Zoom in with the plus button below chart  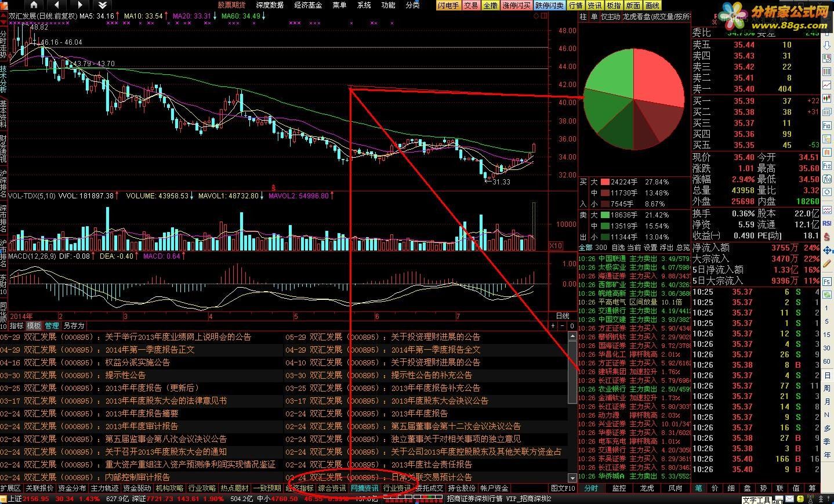pos(553,326)
